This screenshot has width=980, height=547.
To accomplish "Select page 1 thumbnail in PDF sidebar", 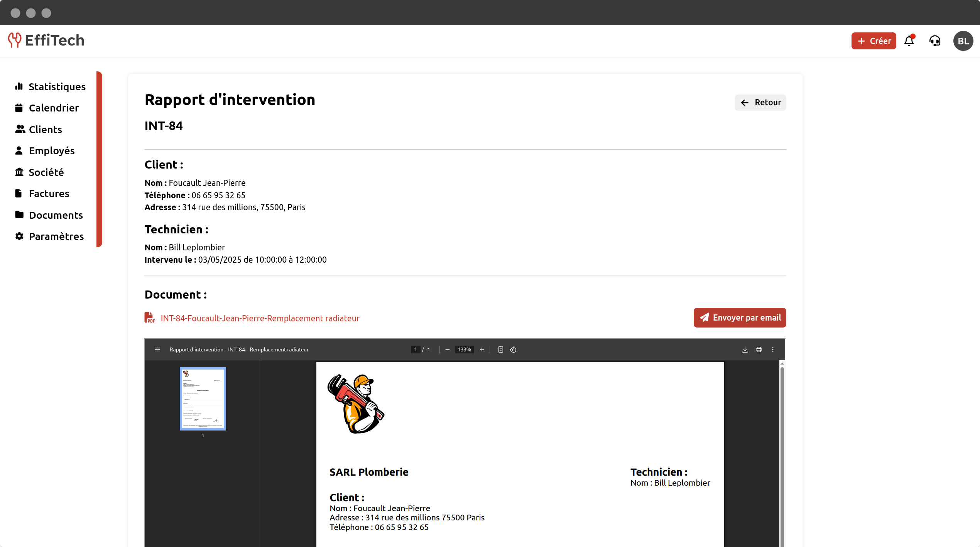I will pyautogui.click(x=203, y=399).
